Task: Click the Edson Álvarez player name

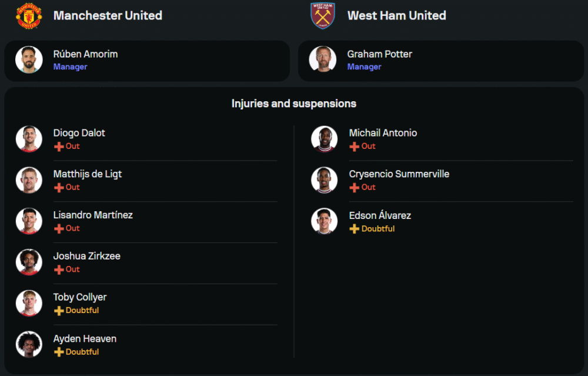Action: click(380, 215)
